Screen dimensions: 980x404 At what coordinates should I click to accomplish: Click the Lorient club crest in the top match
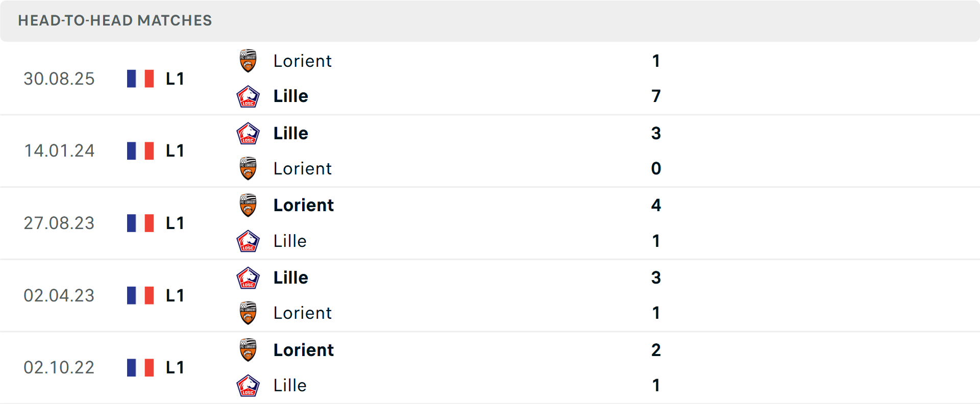pos(248,61)
